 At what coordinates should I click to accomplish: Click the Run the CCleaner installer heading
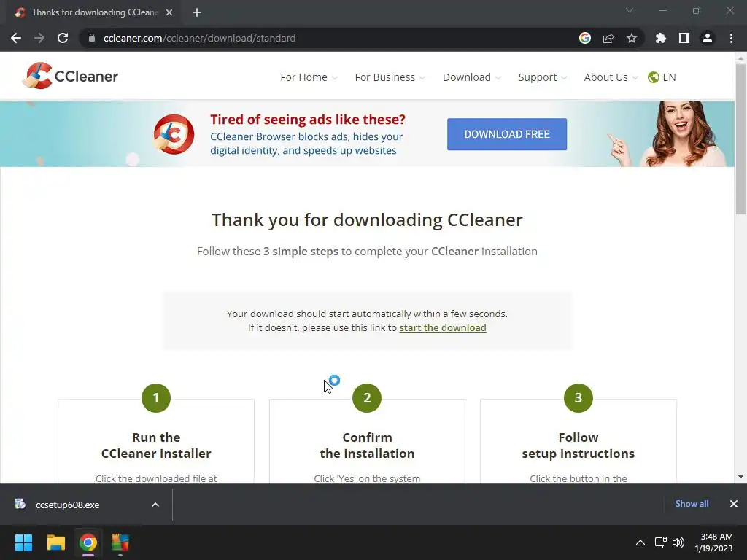click(x=156, y=446)
